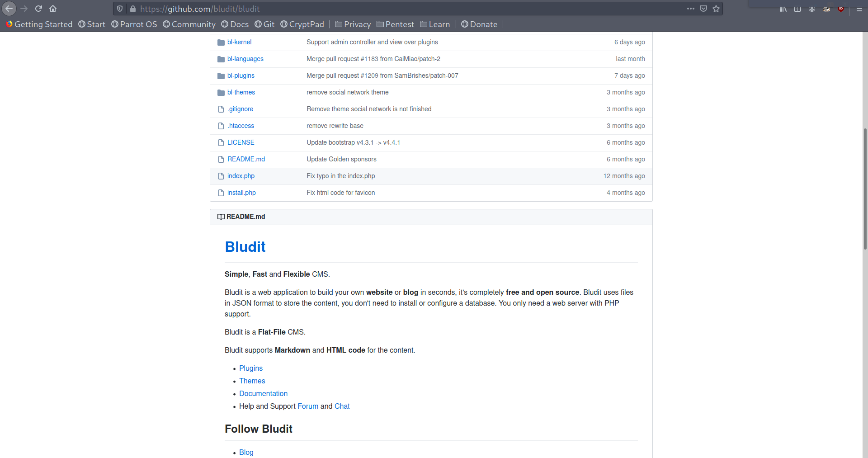Click the forward navigation arrow
Screen dimensions: 868x458
24,9
